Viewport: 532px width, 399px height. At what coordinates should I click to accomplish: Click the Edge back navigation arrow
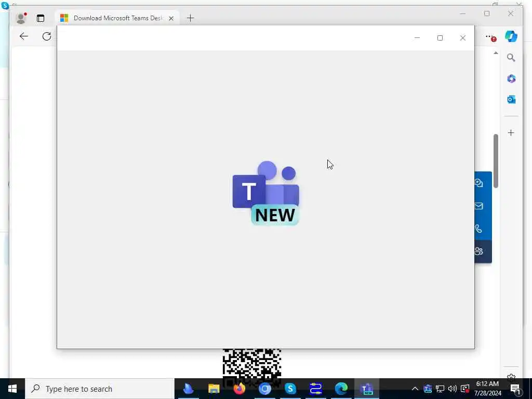tap(24, 36)
